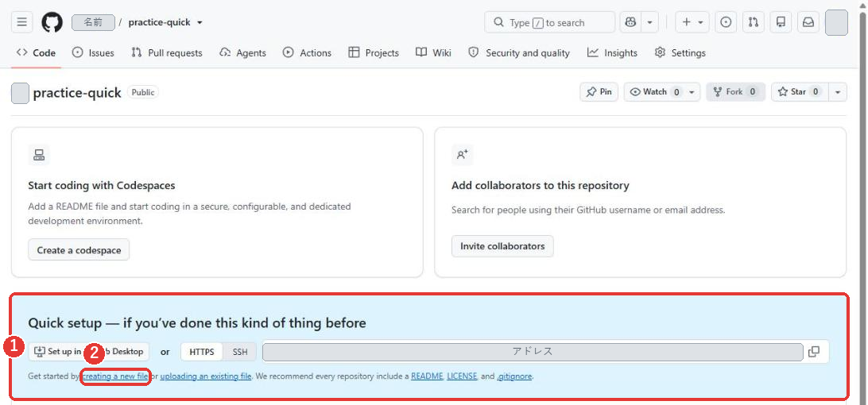Switch to the Agents tab
The height and width of the screenshot is (405, 868).
[242, 52]
